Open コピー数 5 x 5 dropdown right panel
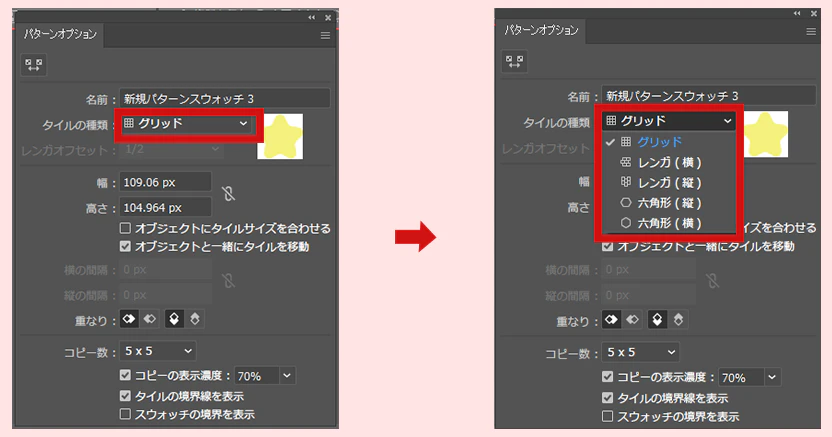 (x=640, y=352)
